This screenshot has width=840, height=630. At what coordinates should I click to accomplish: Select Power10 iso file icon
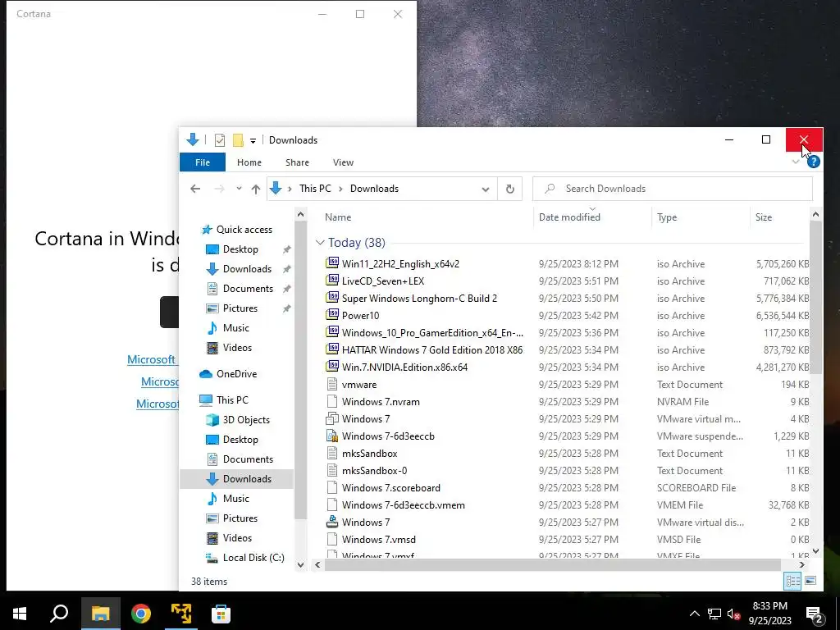(x=333, y=315)
